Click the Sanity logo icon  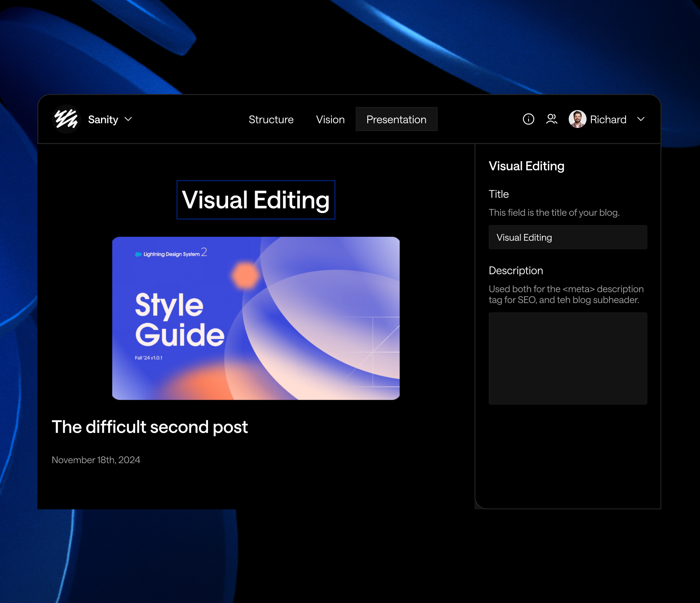coord(66,119)
